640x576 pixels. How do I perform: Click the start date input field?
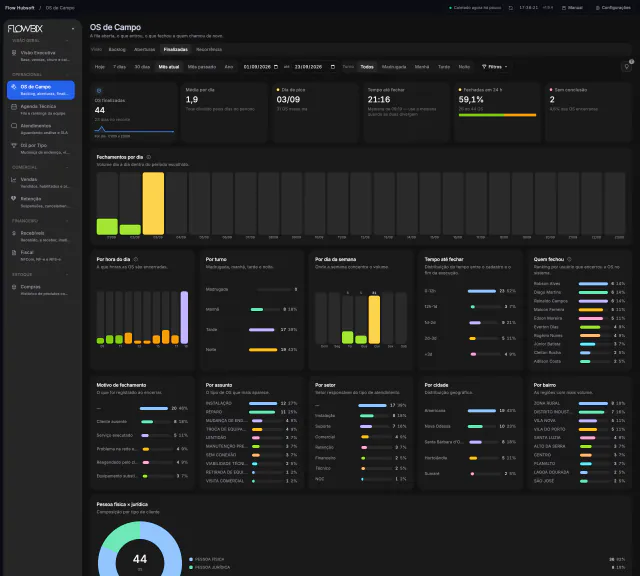pyautogui.click(x=260, y=67)
